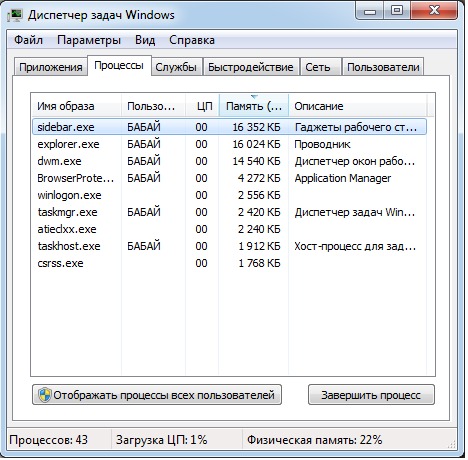Image resolution: width=468 pixels, height=460 pixels.
Task: Minimize the Диспетчер задач window
Action: 370,11
